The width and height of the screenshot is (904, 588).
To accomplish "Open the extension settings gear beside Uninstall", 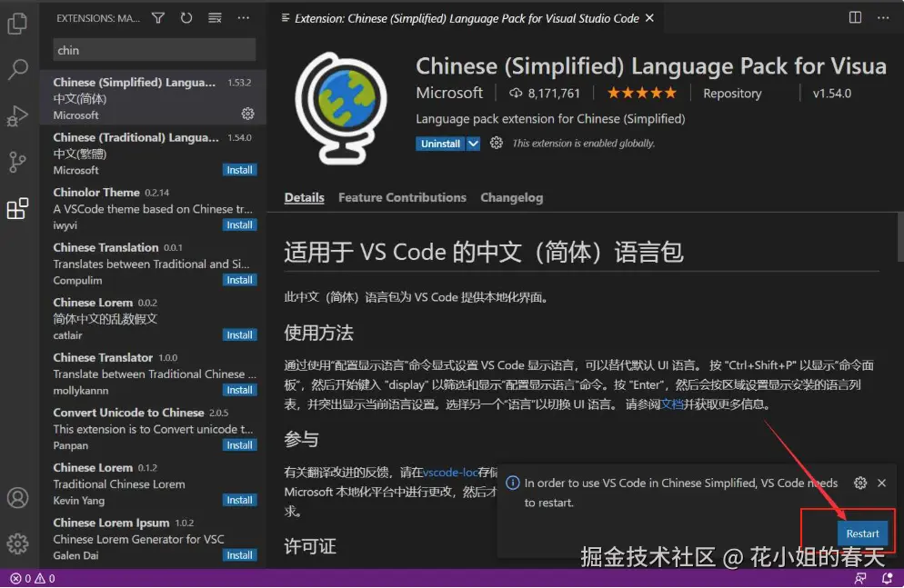I will tap(497, 143).
